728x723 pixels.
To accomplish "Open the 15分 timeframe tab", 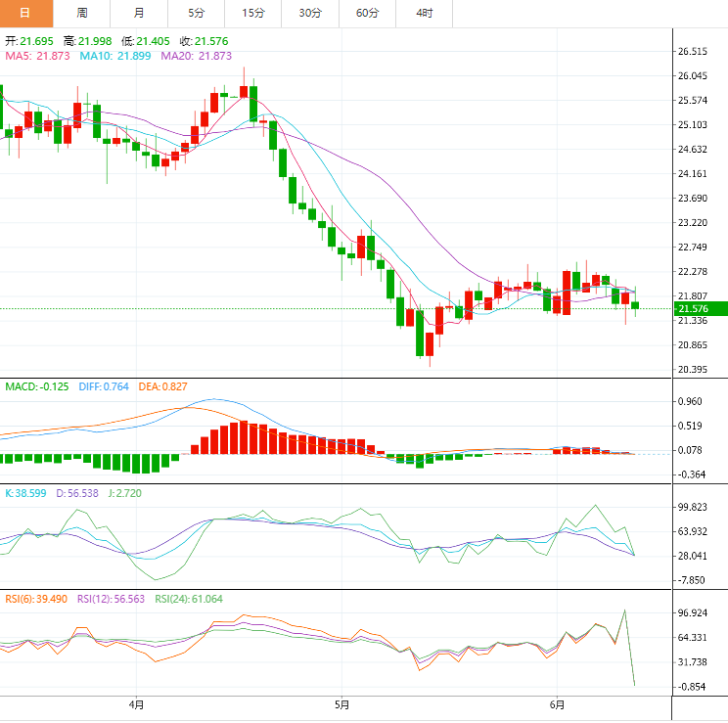I will (x=253, y=14).
